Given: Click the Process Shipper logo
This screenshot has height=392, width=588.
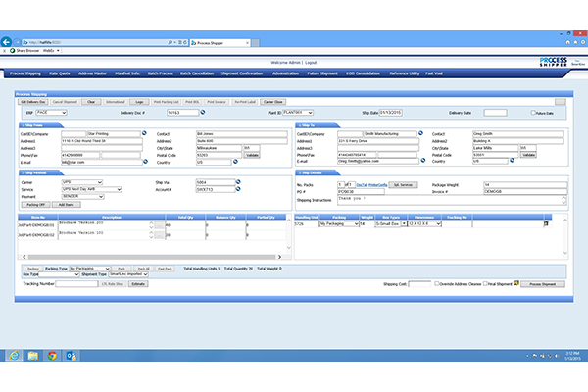Looking at the screenshot, I should [553, 62].
